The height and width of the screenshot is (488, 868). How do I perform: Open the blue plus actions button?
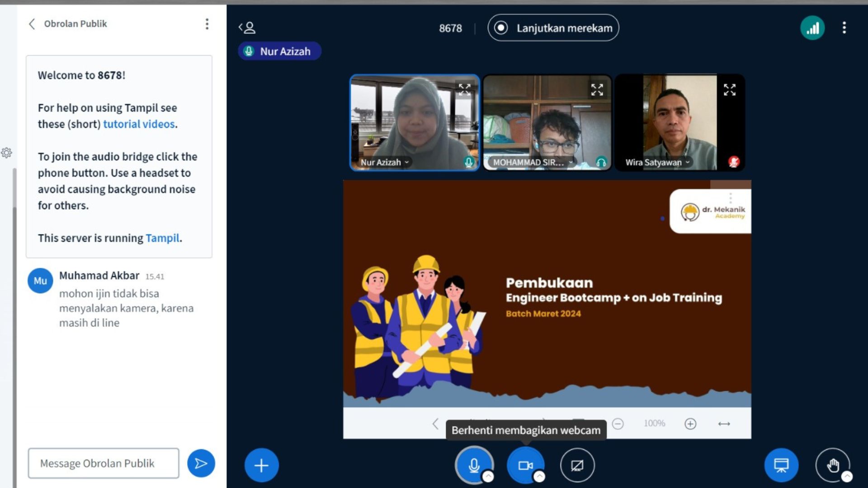(x=261, y=465)
